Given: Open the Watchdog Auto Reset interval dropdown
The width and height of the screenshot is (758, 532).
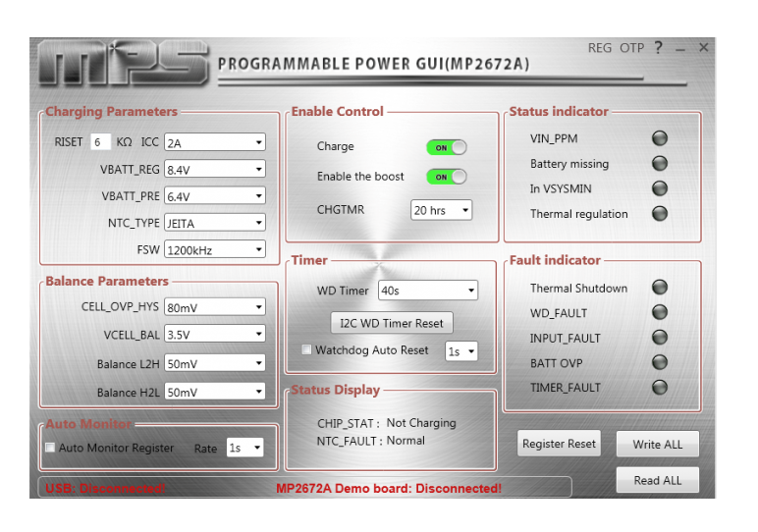Looking at the screenshot, I should coord(461,351).
